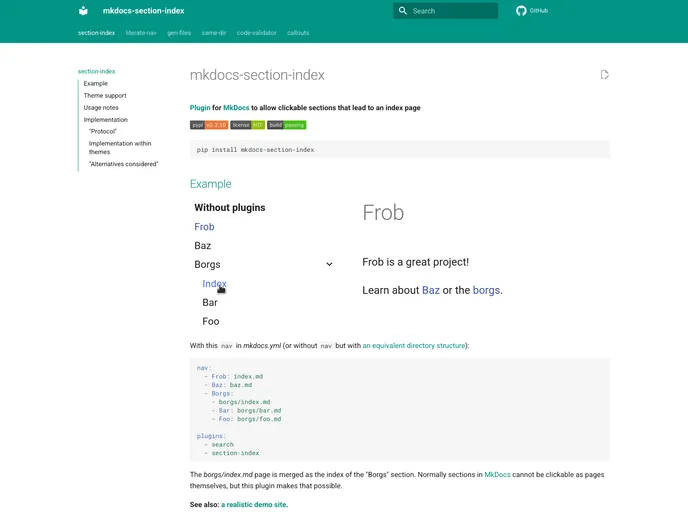Viewport: 688px width, 512px height.
Task: Switch to the gen-files tab
Action: point(179,33)
